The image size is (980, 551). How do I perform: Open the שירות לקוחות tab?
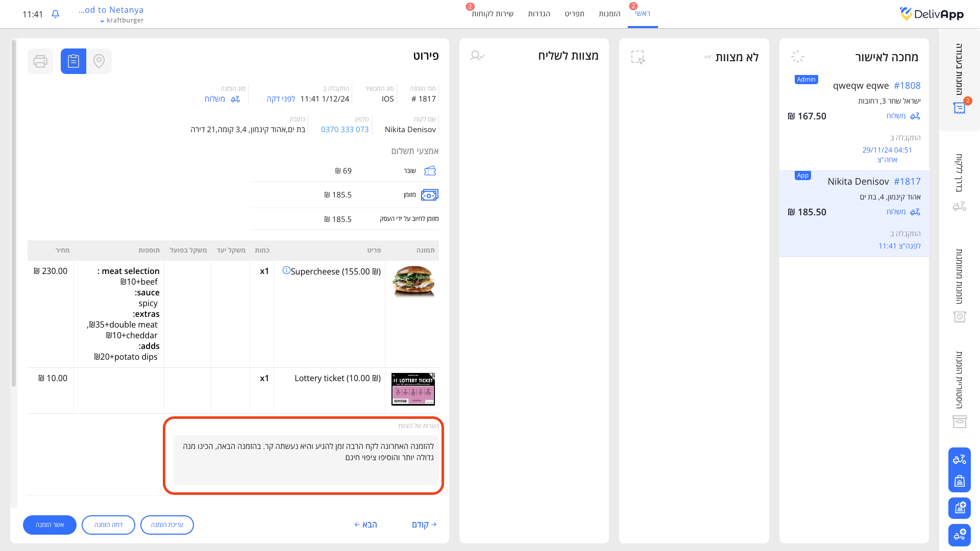point(492,14)
